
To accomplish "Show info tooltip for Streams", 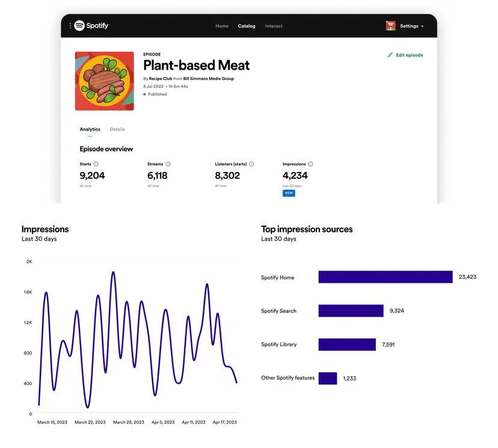I will click(168, 164).
